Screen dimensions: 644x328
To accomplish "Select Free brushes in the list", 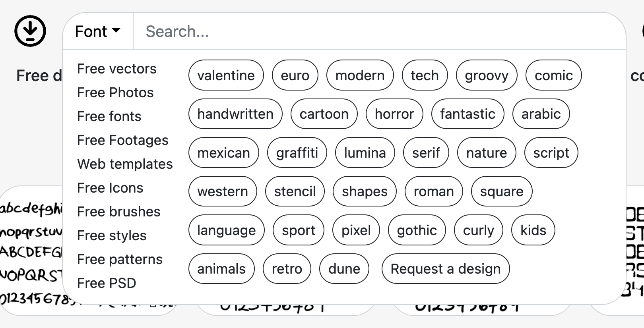I will (x=118, y=212).
